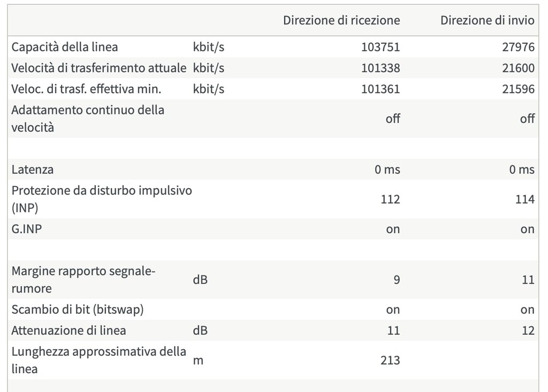Click the minimum effective send value 21596
This screenshot has height=392, width=548.
[x=519, y=89]
